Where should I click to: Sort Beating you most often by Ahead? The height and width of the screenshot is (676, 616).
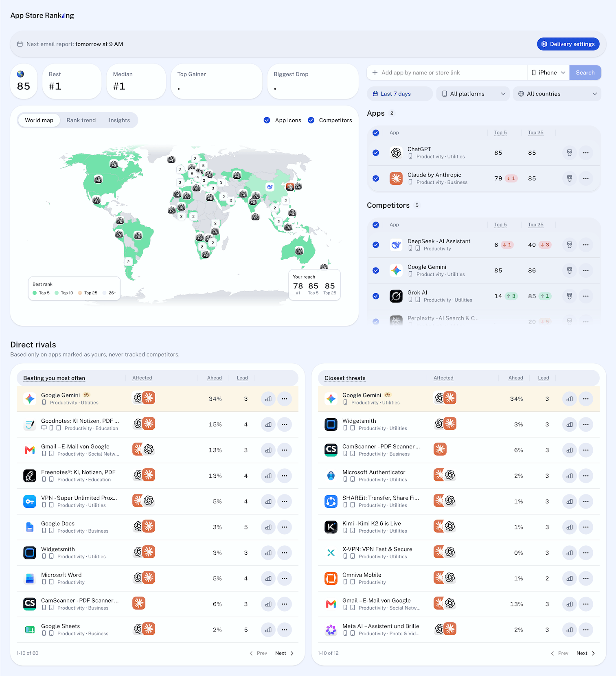pyautogui.click(x=215, y=378)
